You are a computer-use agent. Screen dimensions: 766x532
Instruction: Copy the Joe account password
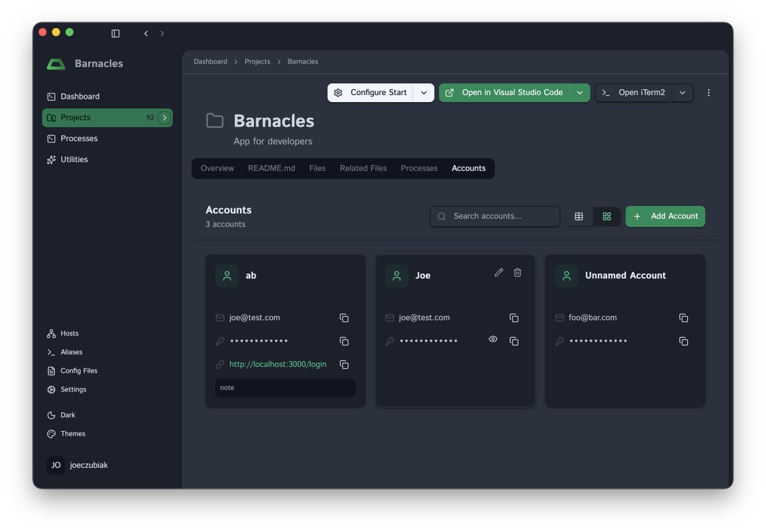click(514, 341)
